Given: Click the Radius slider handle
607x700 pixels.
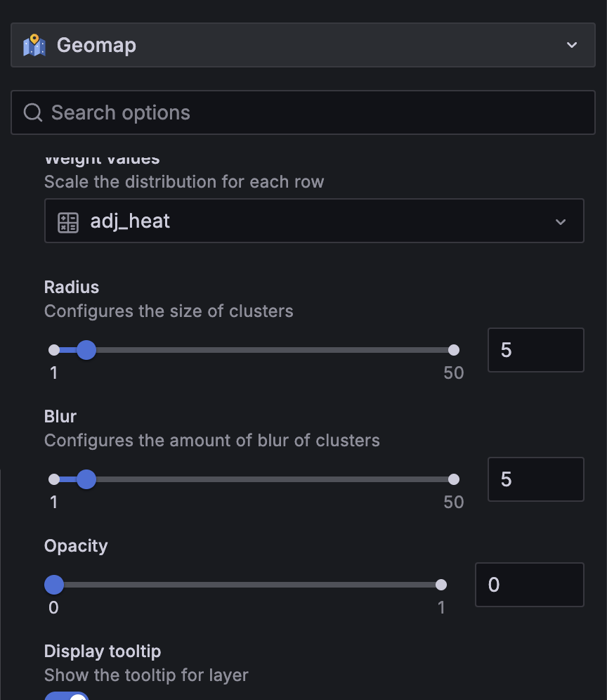Looking at the screenshot, I should (86, 350).
